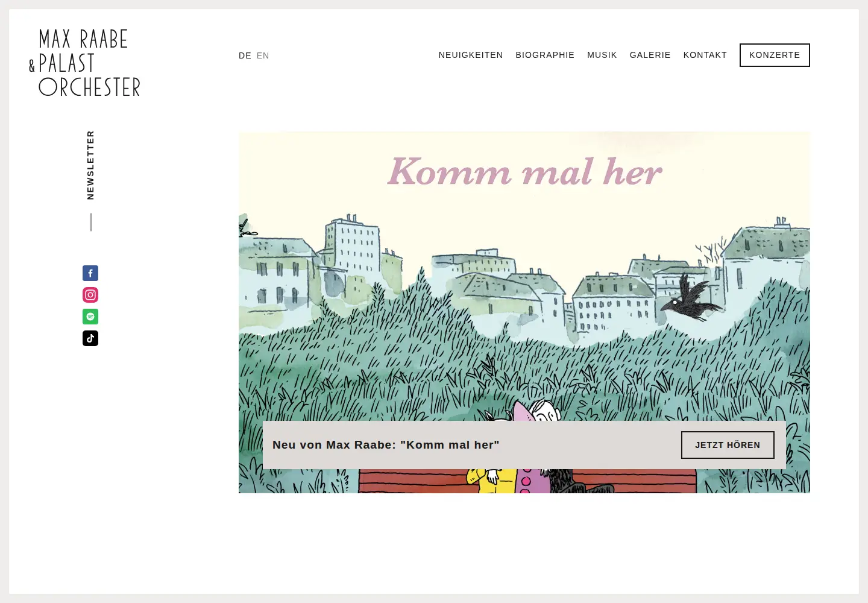This screenshot has height=603, width=868.
Task: Open the Instagram profile icon
Action: tap(90, 295)
